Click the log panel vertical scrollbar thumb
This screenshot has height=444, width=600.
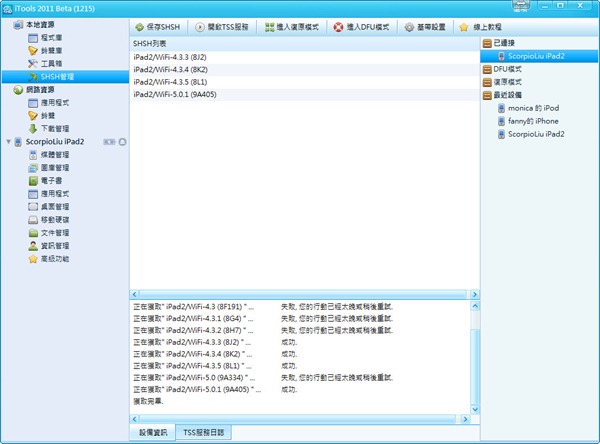[x=475, y=366]
